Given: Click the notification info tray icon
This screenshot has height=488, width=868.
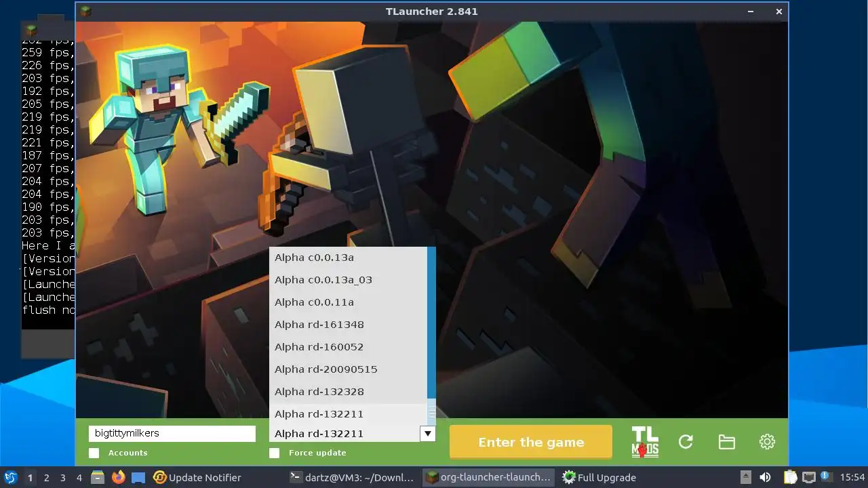Looking at the screenshot, I should 826,476.
